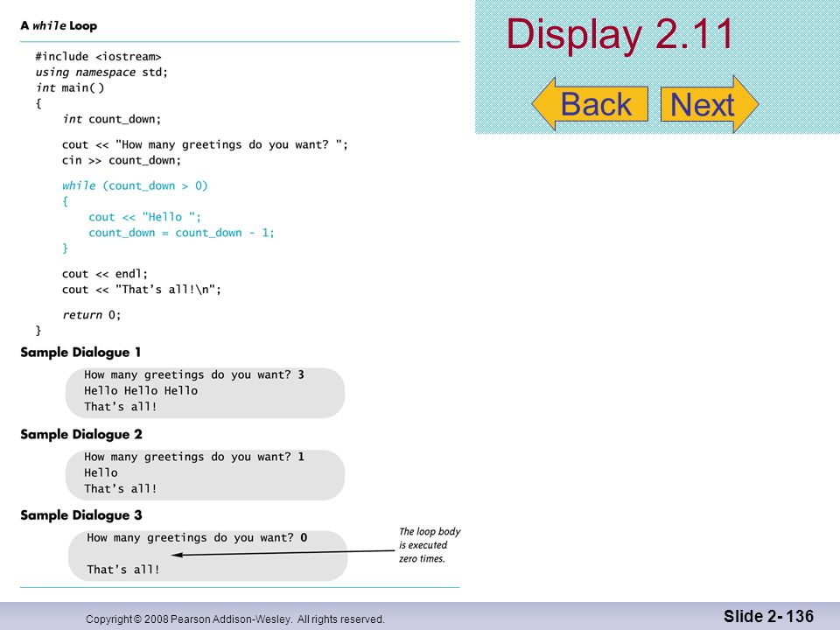The height and width of the screenshot is (630, 840).
Task: Click the single 'Hello' output in Dialogue 2
Action: (101, 472)
